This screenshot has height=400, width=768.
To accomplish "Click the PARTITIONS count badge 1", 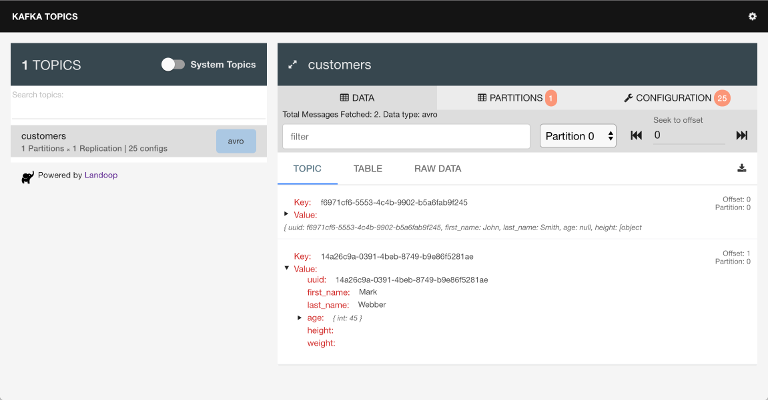I will 551,98.
